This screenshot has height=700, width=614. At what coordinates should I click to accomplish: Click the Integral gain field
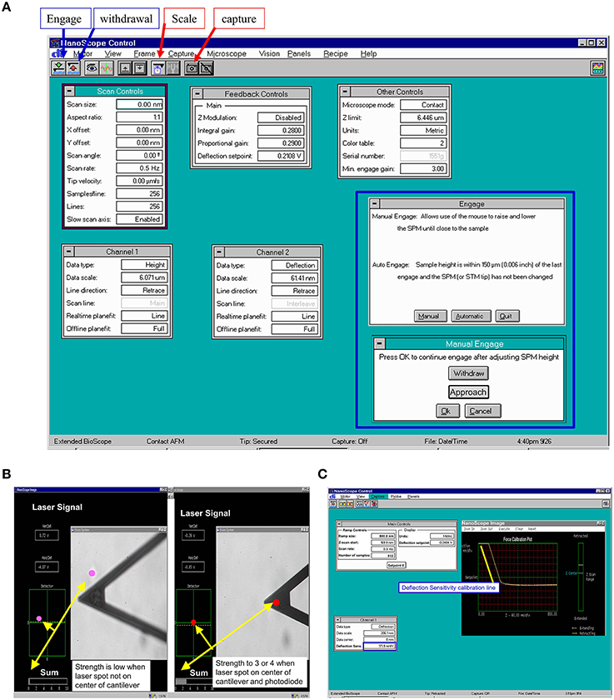click(x=281, y=130)
